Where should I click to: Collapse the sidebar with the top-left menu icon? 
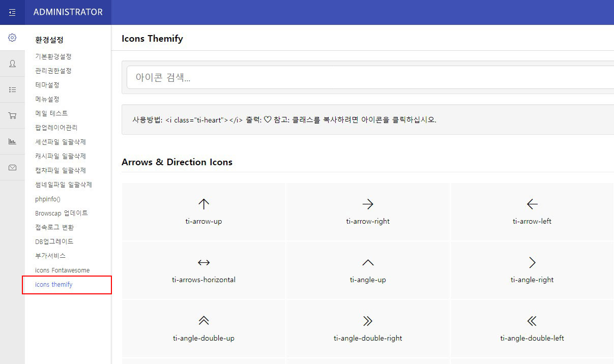pyautogui.click(x=12, y=12)
